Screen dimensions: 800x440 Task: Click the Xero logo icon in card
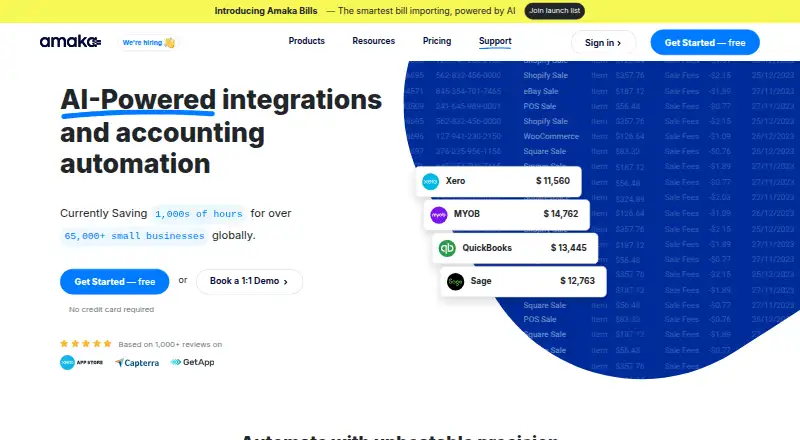point(430,181)
